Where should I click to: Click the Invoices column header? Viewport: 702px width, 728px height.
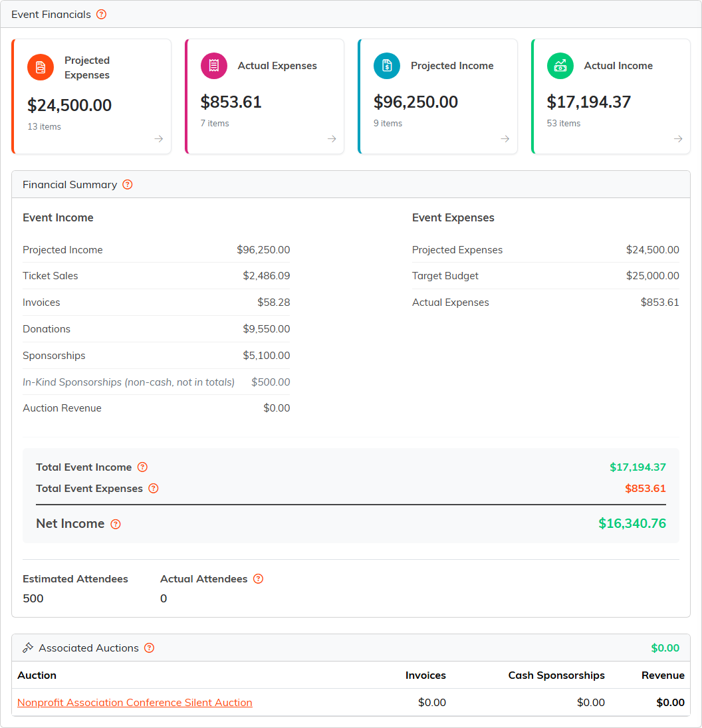click(x=425, y=675)
